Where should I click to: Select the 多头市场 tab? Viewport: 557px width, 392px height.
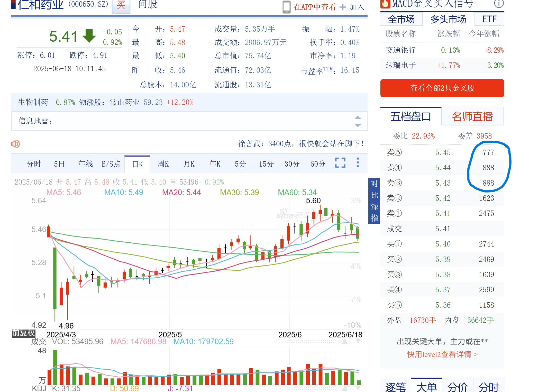[448, 19]
